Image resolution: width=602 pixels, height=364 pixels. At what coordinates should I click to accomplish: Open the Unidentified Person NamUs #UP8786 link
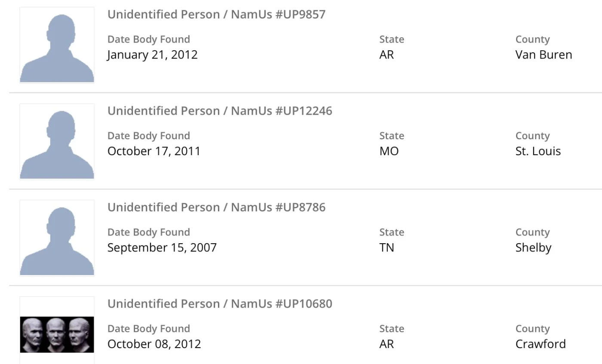click(216, 207)
